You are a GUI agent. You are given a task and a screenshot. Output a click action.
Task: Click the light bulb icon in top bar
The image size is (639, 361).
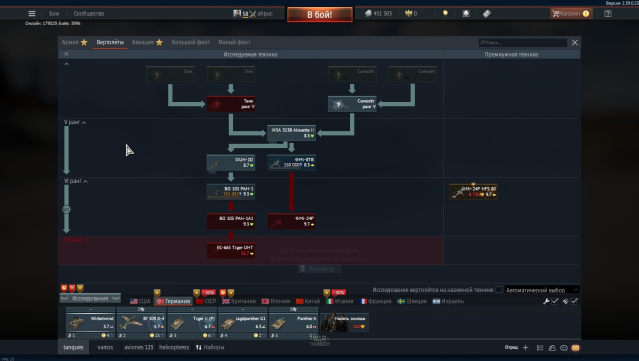[x=445, y=13]
